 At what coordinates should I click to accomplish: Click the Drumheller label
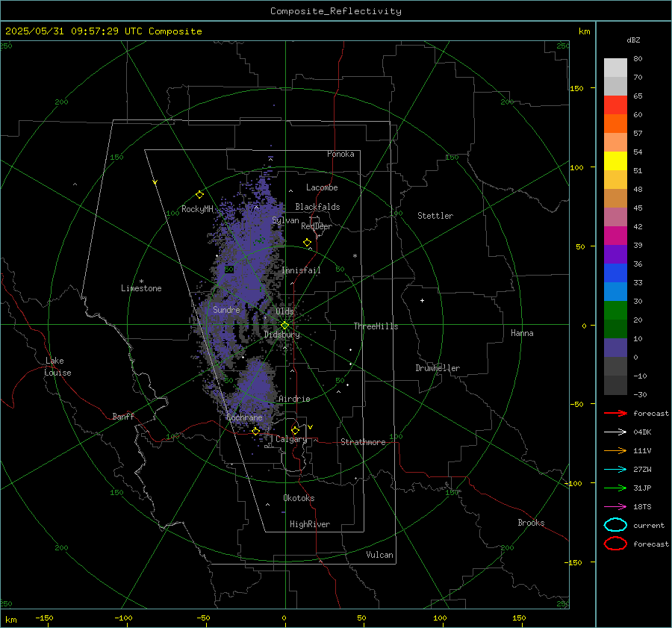tap(438, 368)
